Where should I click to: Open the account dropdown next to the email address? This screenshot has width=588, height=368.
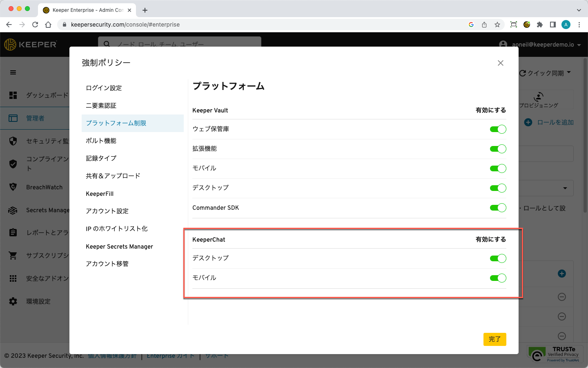click(579, 45)
